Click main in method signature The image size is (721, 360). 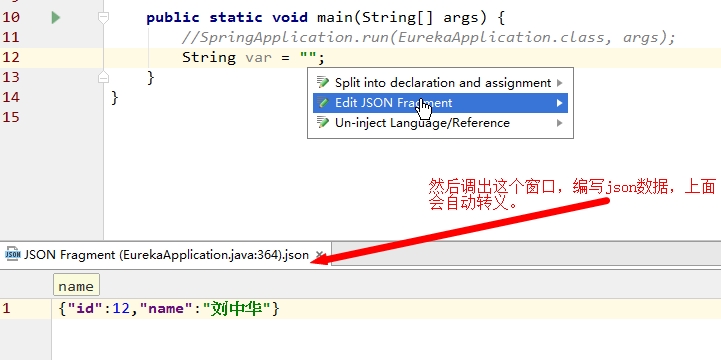coord(335,18)
